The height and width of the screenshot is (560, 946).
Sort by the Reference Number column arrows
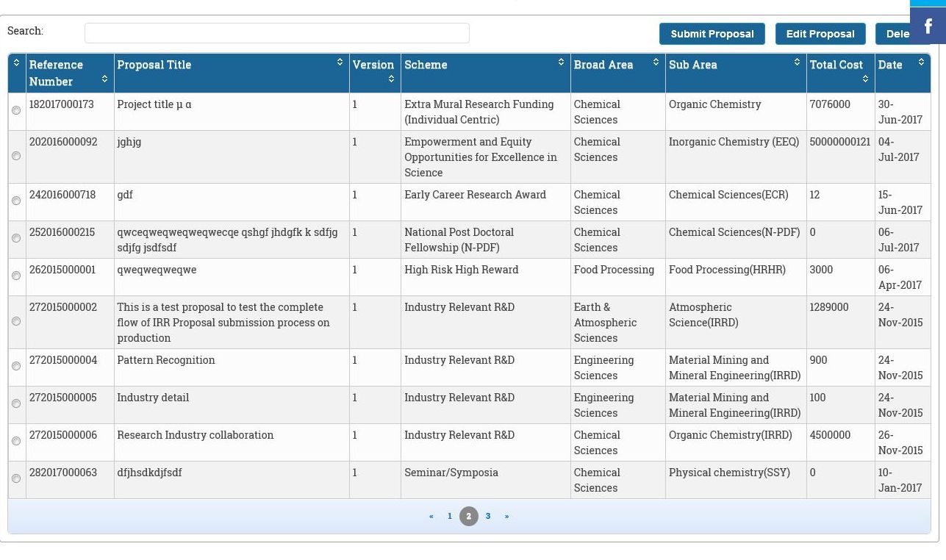104,79
